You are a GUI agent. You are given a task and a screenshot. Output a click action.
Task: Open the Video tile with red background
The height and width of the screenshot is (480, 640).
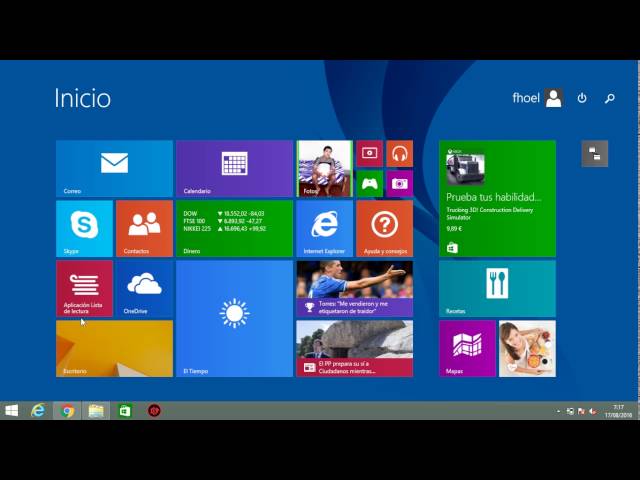tap(369, 153)
